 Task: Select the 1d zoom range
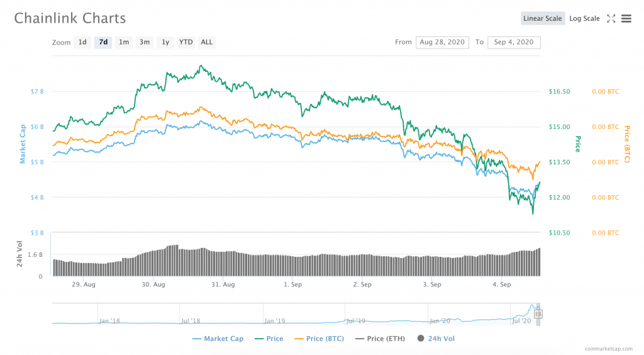coord(82,42)
